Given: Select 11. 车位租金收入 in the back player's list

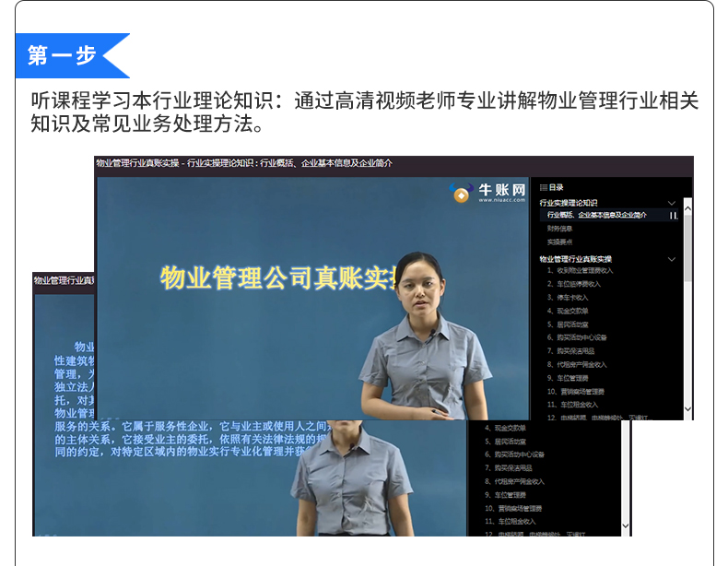Looking at the screenshot, I should pyautogui.click(x=510, y=522).
